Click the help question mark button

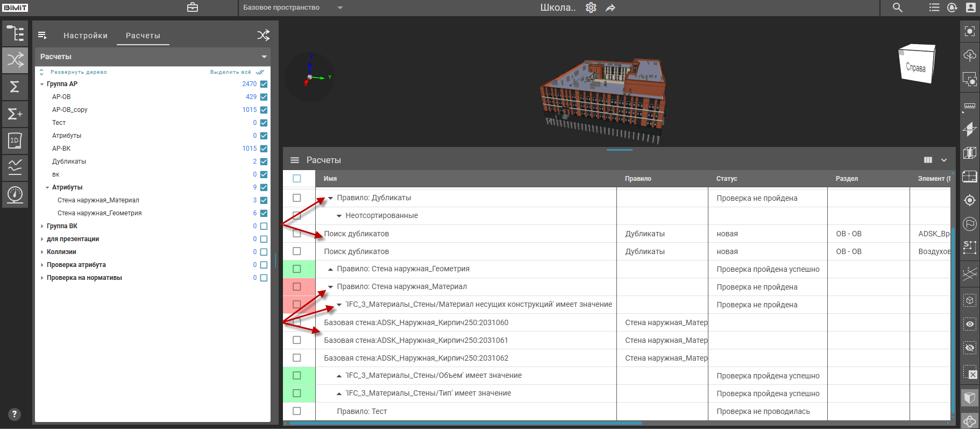tap(15, 414)
